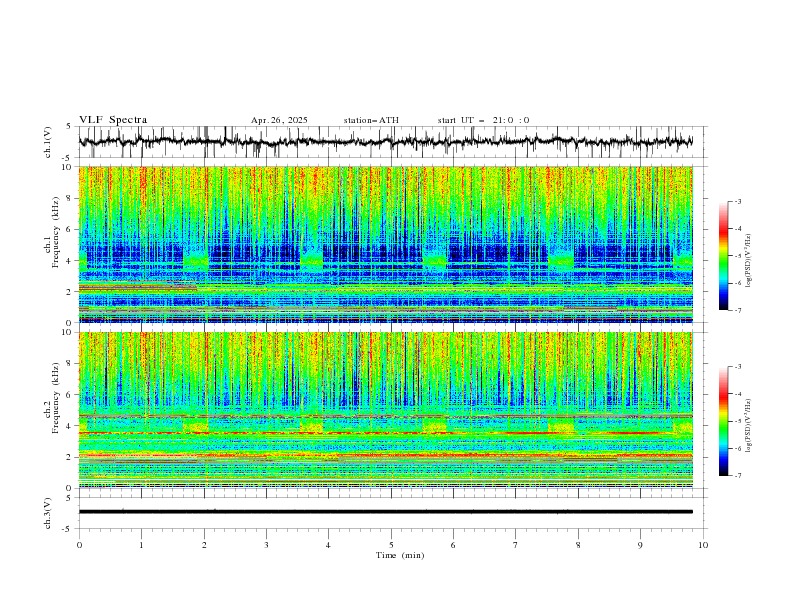Click the ch.1 colorbar "log(PSD)(V²/Hz)" label
792x612 pixels.
(748, 261)
